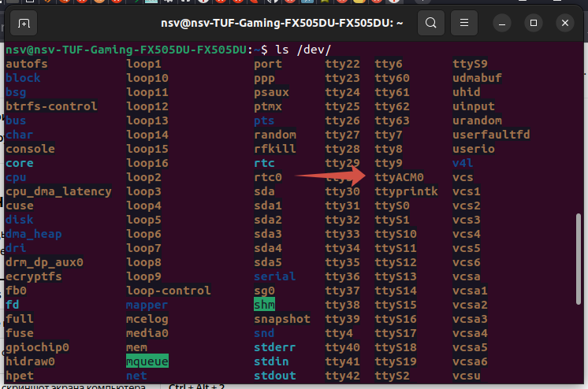The width and height of the screenshot is (588, 389).
Task: Click the tty63 entry
Action: 392,120
